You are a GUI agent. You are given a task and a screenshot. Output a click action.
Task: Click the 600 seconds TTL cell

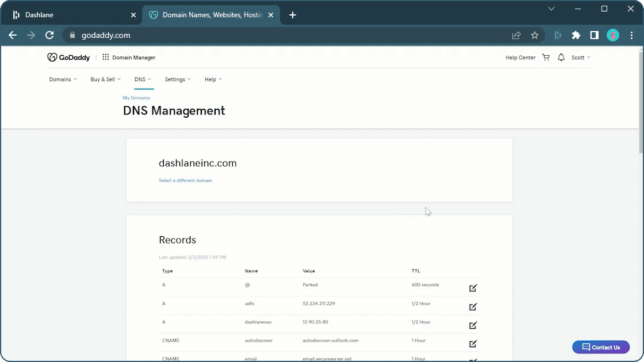coord(425,285)
